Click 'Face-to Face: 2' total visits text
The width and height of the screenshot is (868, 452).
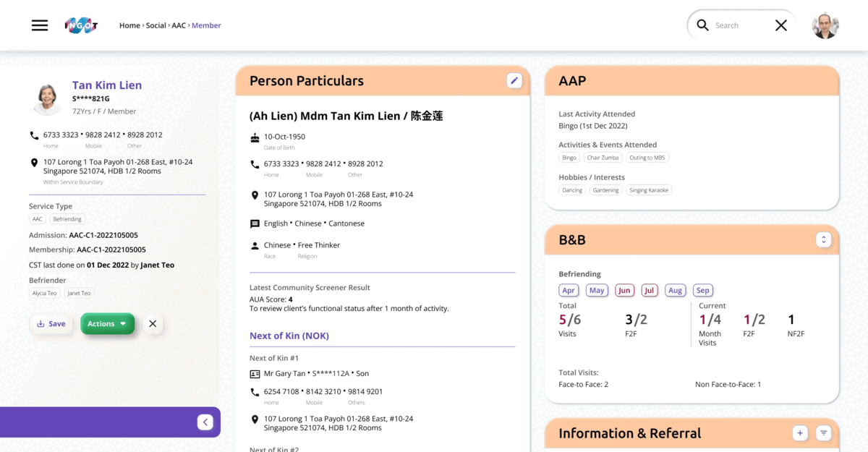tap(584, 385)
